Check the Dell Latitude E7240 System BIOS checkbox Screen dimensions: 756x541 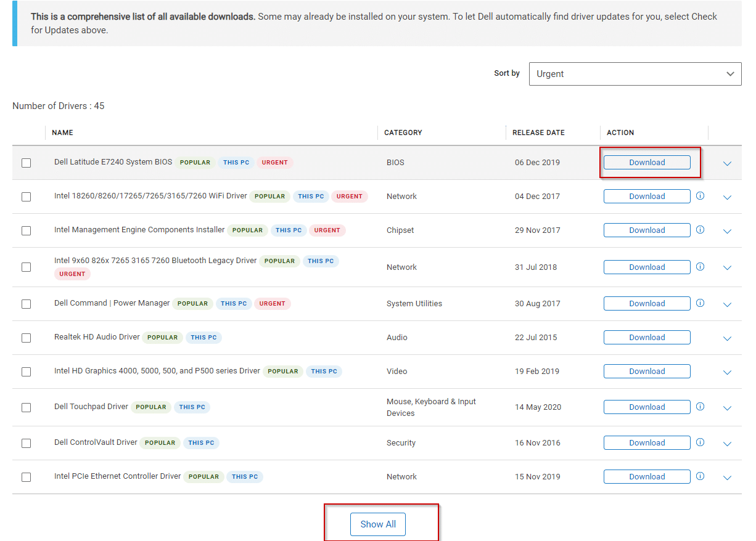click(x=26, y=163)
